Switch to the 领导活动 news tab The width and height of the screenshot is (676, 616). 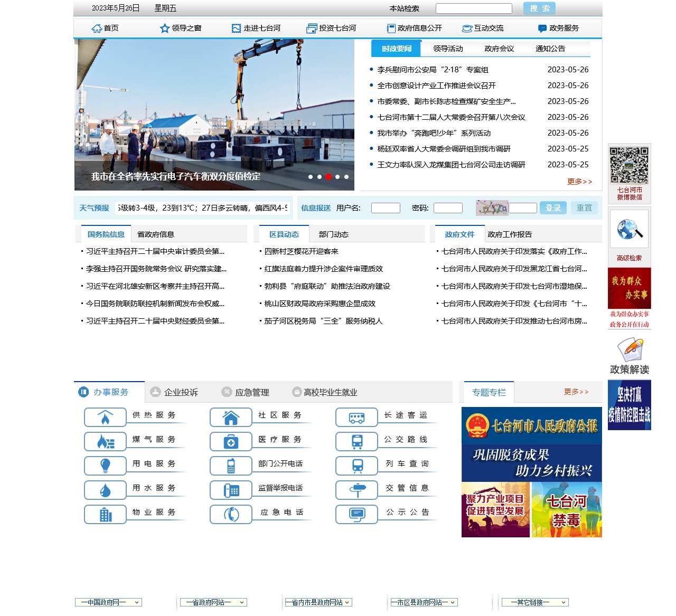pyautogui.click(x=448, y=49)
